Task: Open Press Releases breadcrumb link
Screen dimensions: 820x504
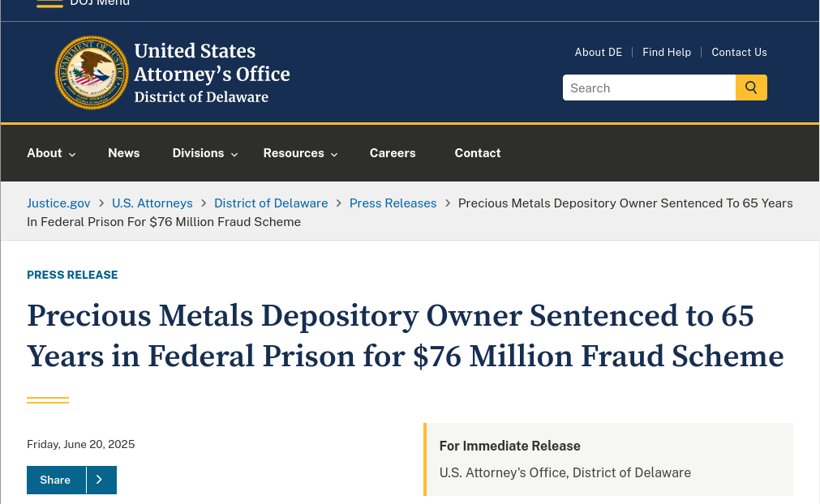Action: point(393,203)
